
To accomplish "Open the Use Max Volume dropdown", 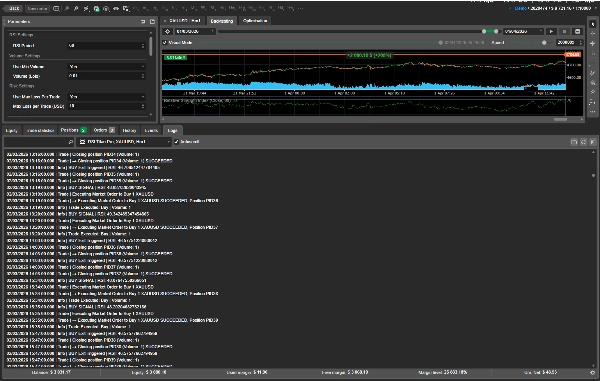I will pos(106,67).
